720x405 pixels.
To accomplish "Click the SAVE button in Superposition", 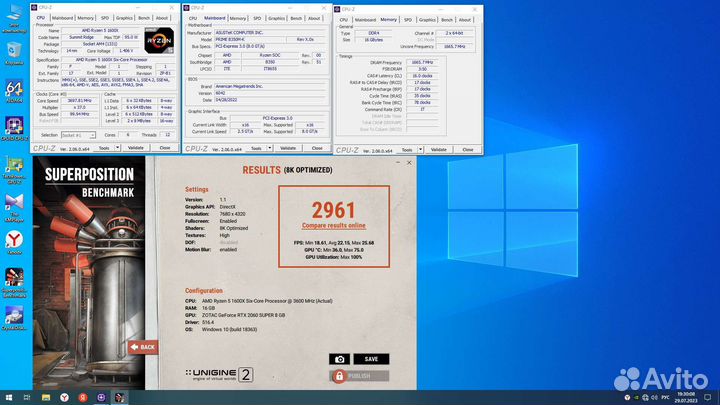I will coord(371,359).
